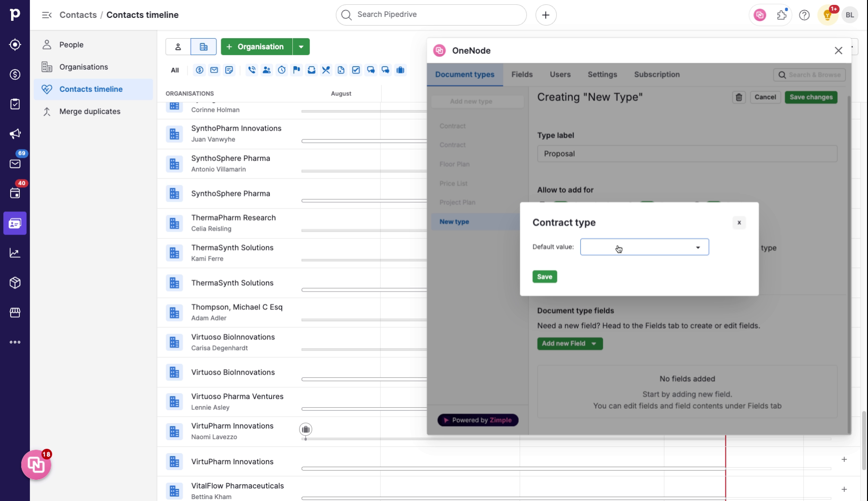Switch to the Subscription tab

tap(657, 74)
